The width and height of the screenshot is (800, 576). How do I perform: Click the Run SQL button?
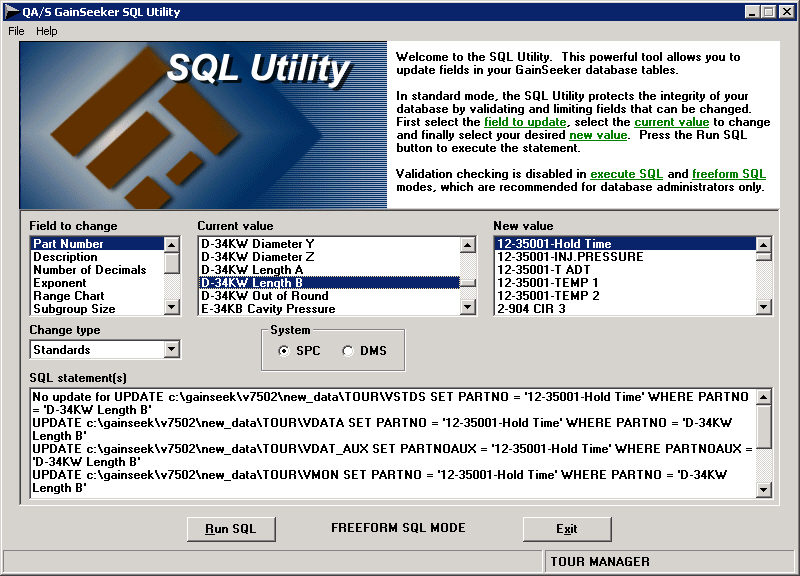231,529
